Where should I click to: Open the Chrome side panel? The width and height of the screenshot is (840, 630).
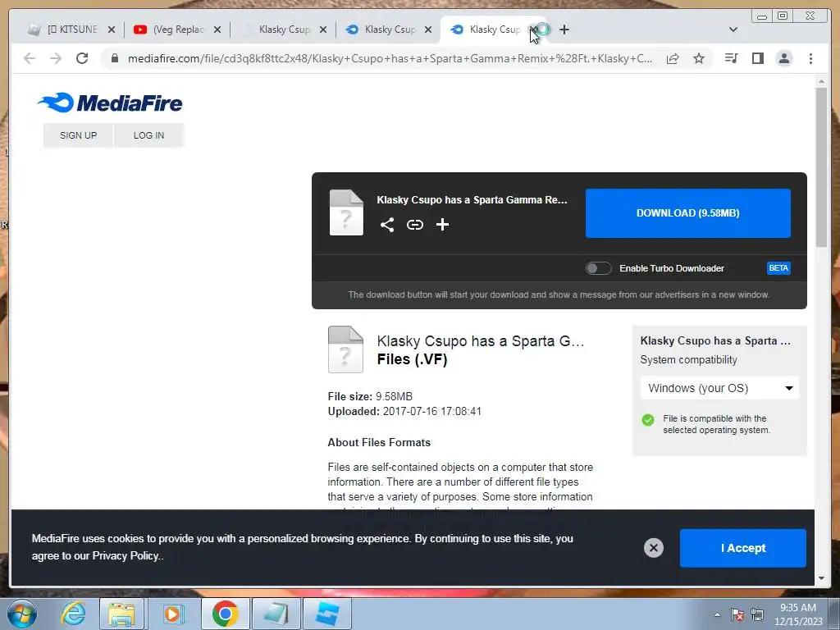tap(757, 58)
